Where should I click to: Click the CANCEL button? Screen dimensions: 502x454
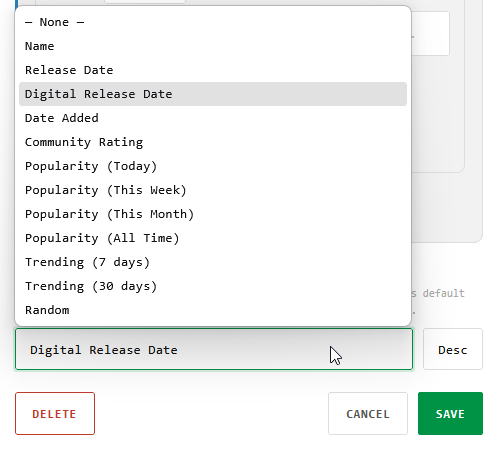(368, 414)
